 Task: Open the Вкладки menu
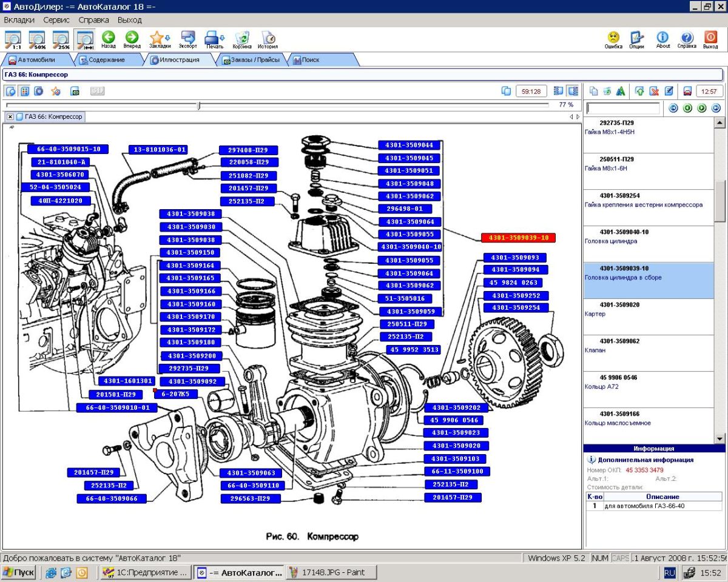19,20
